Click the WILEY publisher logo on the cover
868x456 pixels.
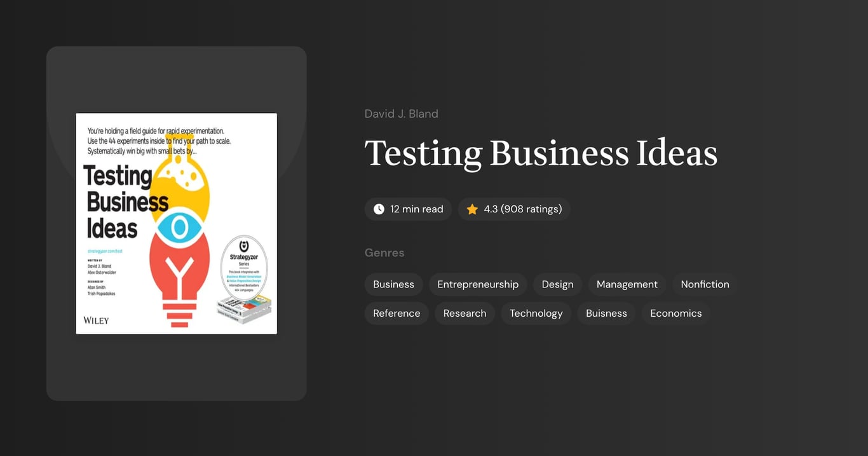(x=96, y=320)
